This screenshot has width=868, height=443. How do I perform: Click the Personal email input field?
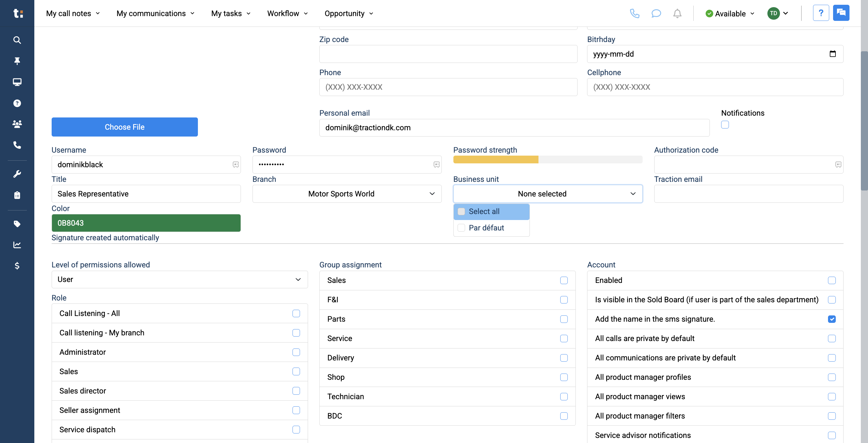pyautogui.click(x=515, y=128)
